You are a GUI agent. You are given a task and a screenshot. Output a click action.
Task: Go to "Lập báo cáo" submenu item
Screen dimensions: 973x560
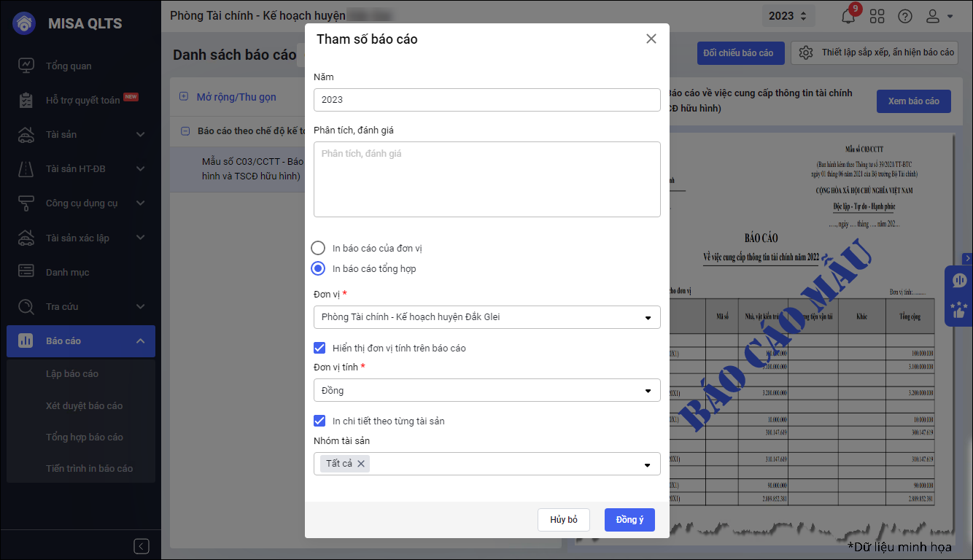(x=72, y=373)
